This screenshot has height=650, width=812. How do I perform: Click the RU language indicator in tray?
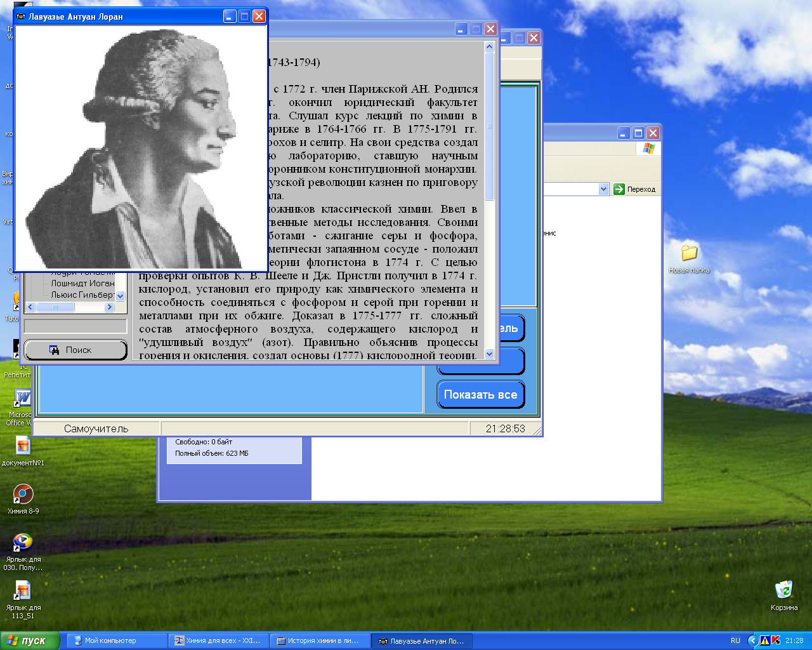click(x=735, y=641)
